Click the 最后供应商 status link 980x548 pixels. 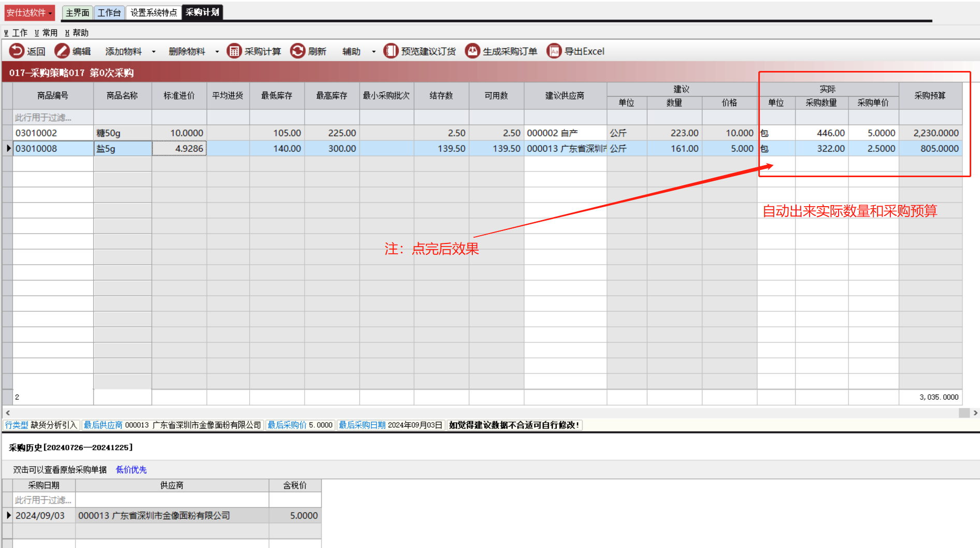point(103,425)
